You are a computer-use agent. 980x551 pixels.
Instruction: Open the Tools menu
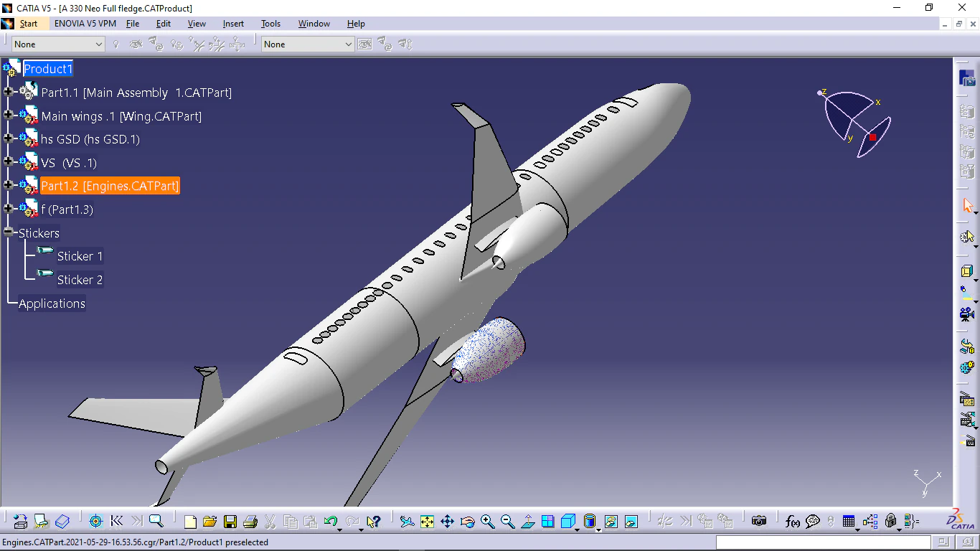coord(270,24)
